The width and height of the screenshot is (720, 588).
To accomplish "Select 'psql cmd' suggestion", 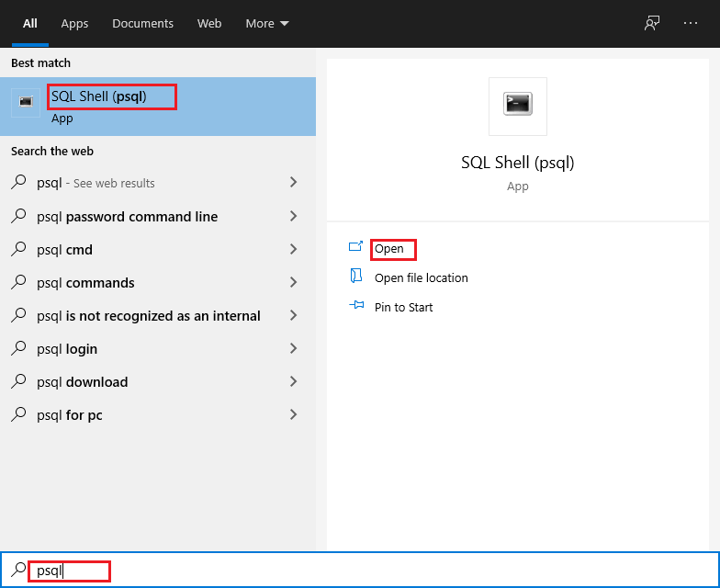I will (x=158, y=249).
